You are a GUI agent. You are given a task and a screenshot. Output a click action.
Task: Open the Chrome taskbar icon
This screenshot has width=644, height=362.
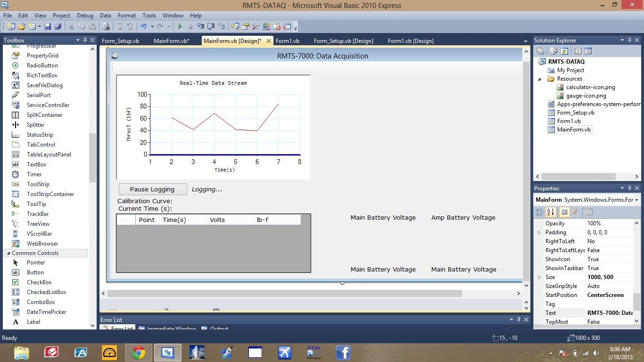point(139,352)
